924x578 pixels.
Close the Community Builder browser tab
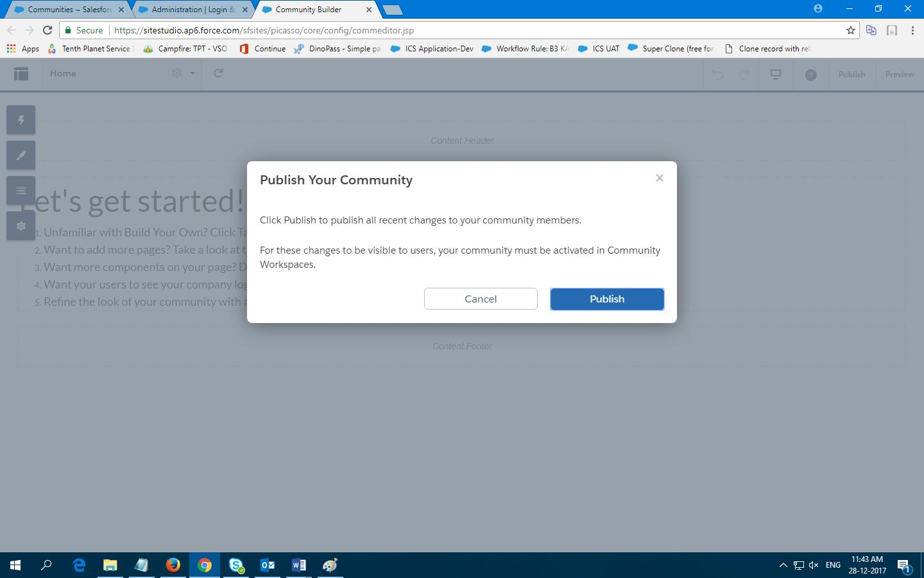pyautogui.click(x=368, y=10)
